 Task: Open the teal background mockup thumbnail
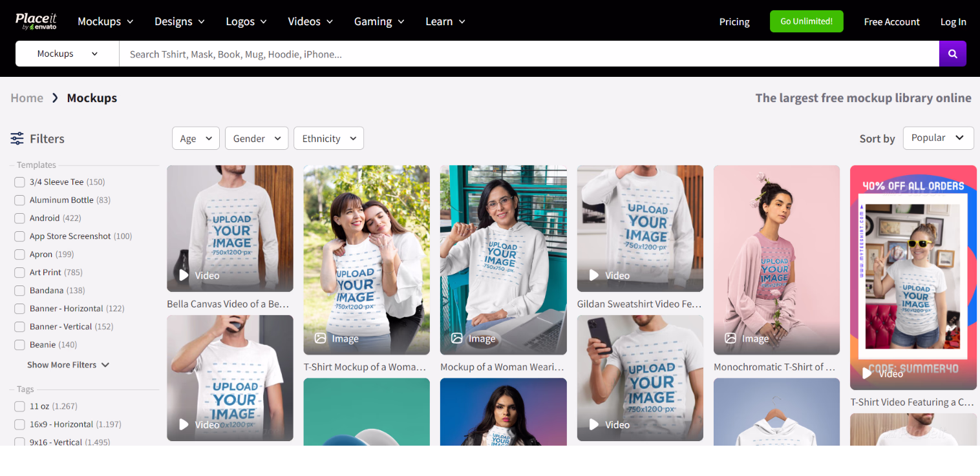coord(367,411)
